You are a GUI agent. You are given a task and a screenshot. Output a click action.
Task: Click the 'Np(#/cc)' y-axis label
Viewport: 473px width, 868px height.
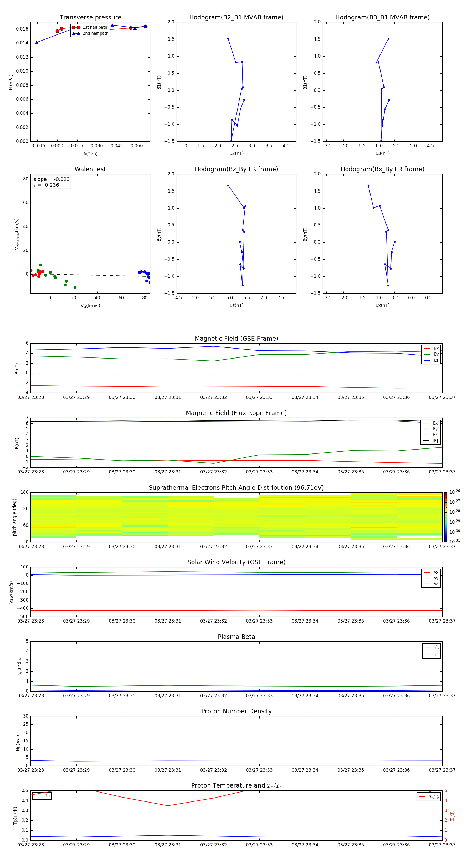tap(18, 741)
